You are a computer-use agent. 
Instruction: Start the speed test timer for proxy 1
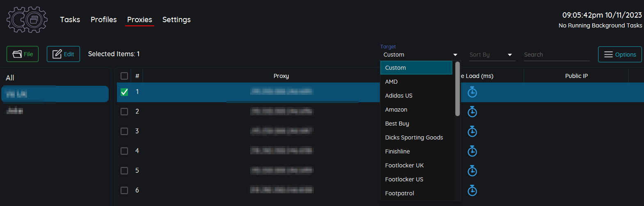point(473,92)
